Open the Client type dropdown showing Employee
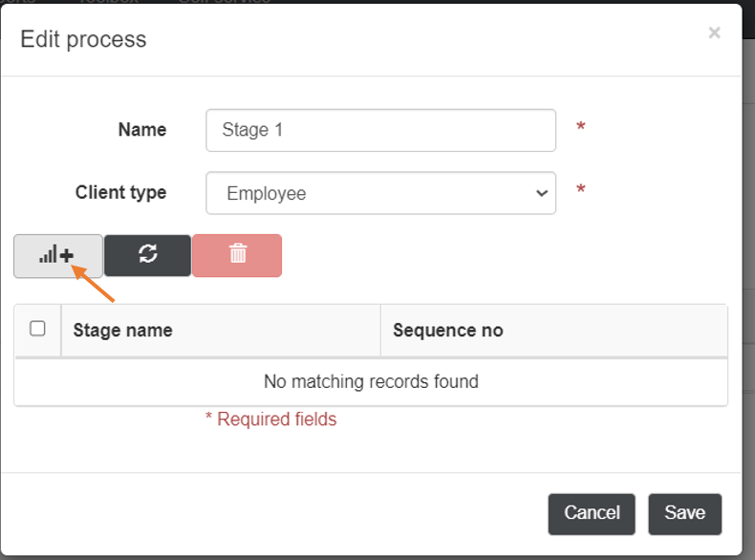The height and width of the screenshot is (560, 755). click(381, 193)
